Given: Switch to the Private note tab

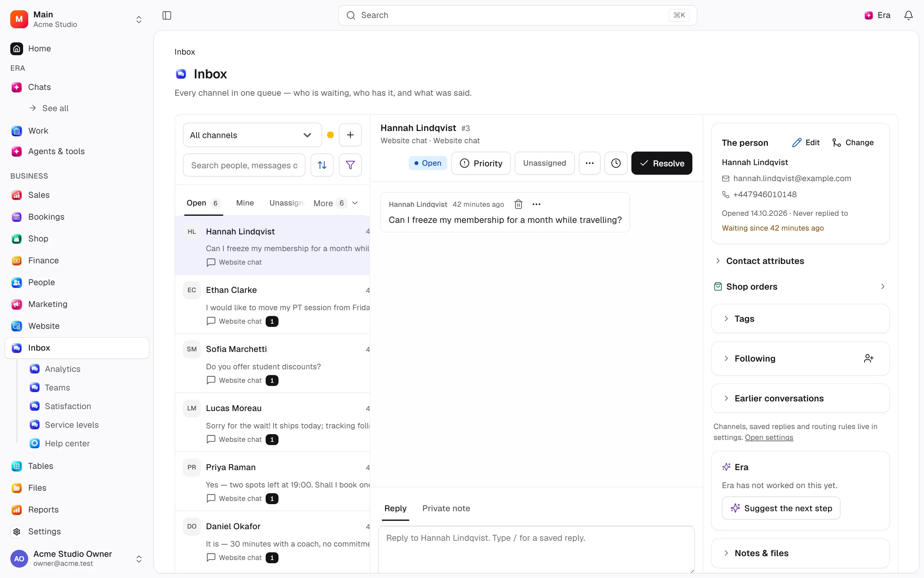Looking at the screenshot, I should point(446,508).
